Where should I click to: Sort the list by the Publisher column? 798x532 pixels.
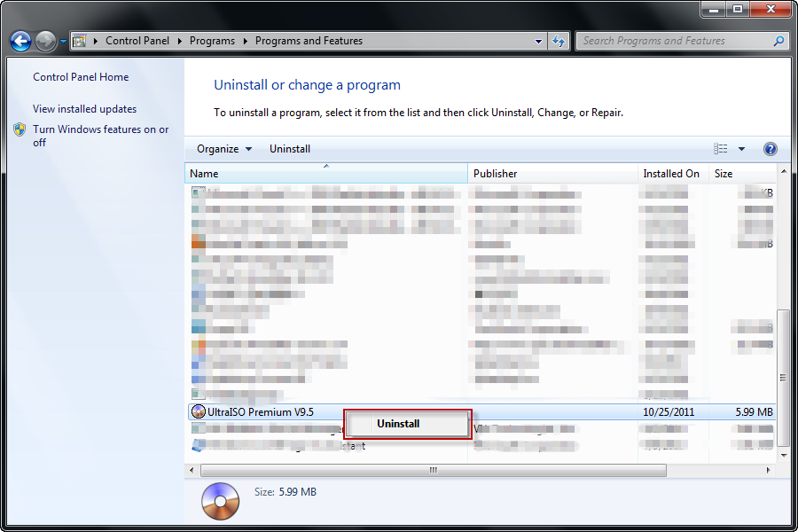pos(553,173)
